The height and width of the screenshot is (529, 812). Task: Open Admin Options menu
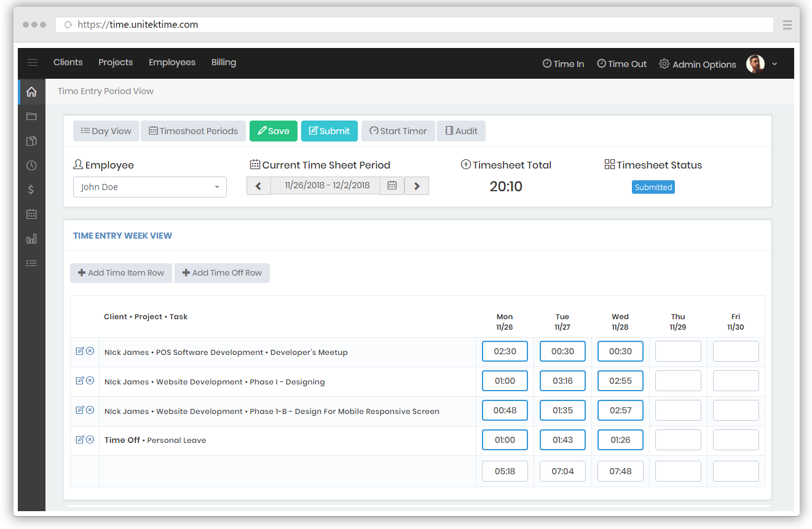(x=698, y=64)
